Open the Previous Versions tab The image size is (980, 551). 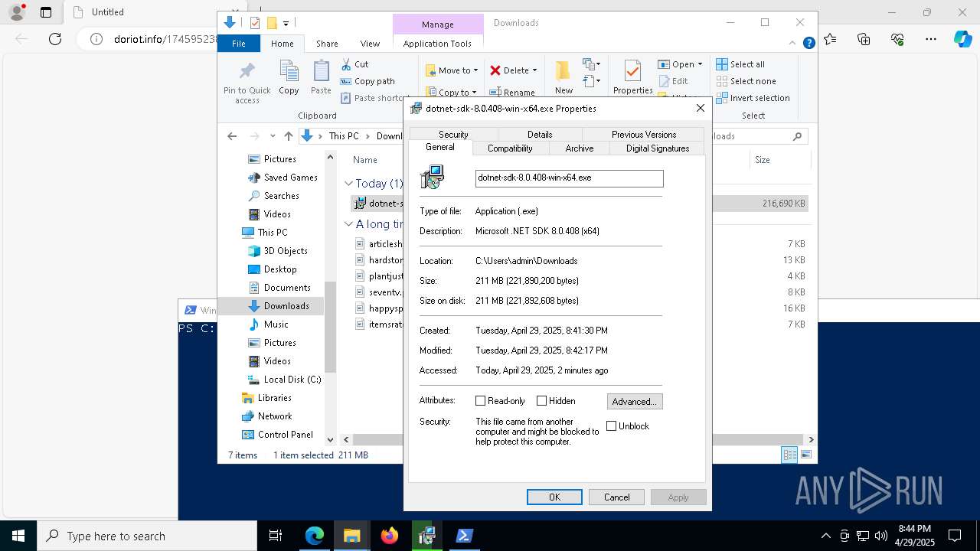[644, 135]
